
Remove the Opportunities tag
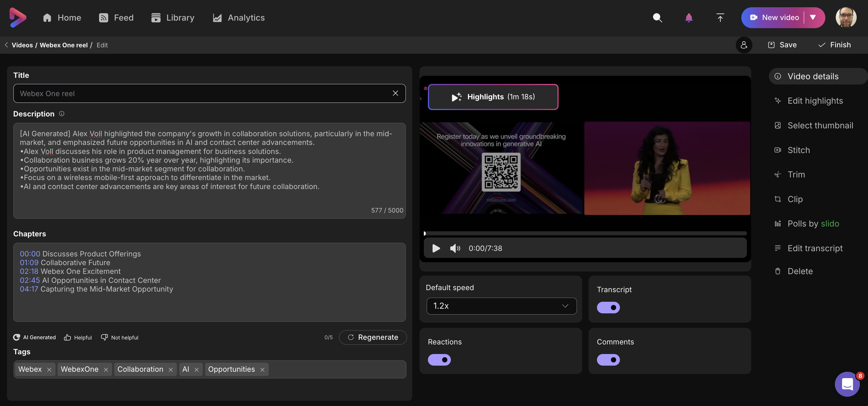pos(262,370)
